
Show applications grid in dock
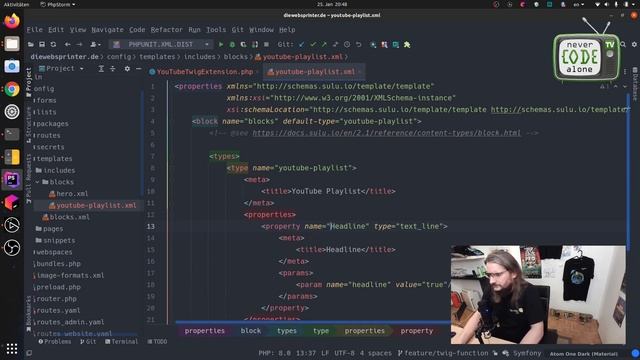pyautogui.click(x=12, y=348)
